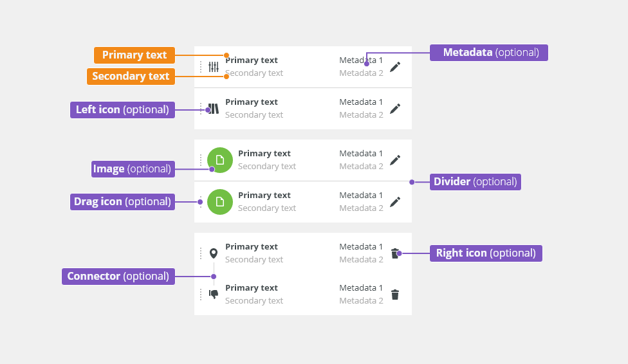The height and width of the screenshot is (364, 628).
Task: Click the Metadata (optional) purple label
Action: coord(488,53)
